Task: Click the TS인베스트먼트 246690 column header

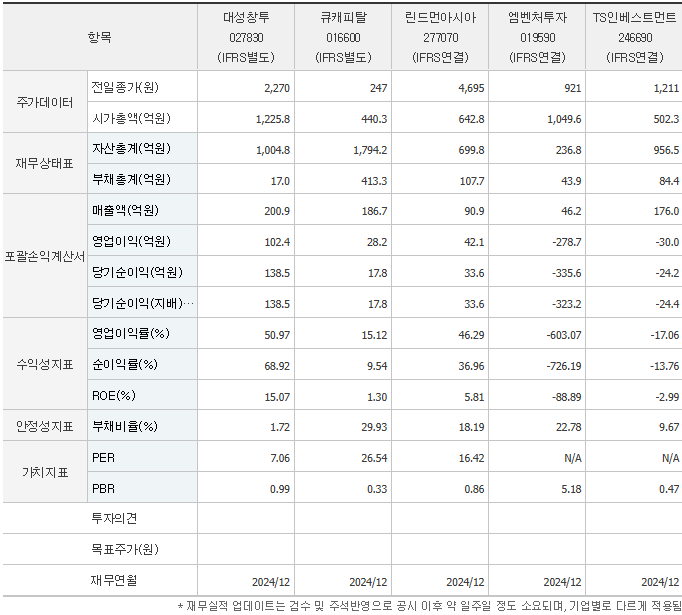Action: (x=634, y=37)
